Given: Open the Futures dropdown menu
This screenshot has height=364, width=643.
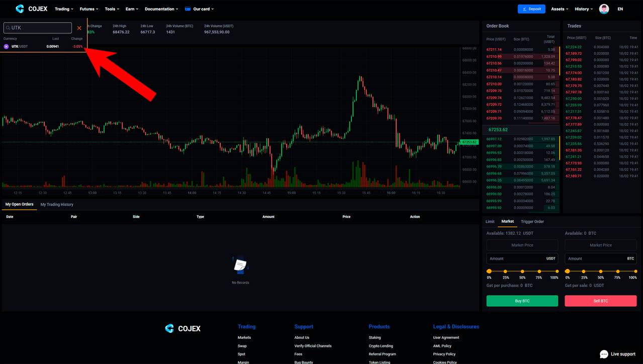Looking at the screenshot, I should (89, 9).
